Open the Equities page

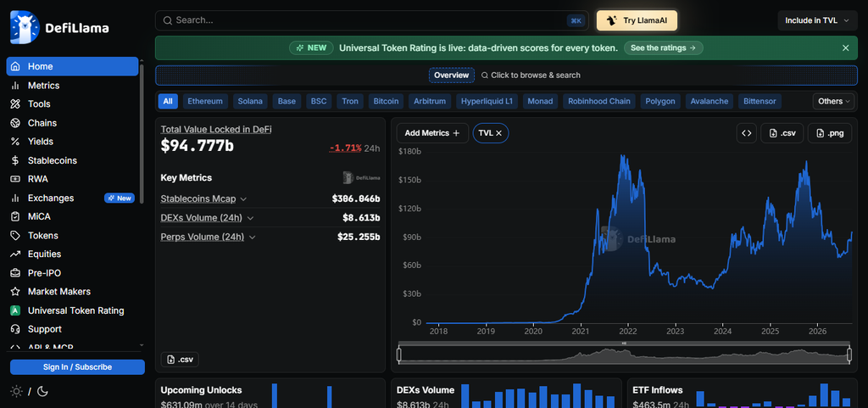tap(72, 254)
